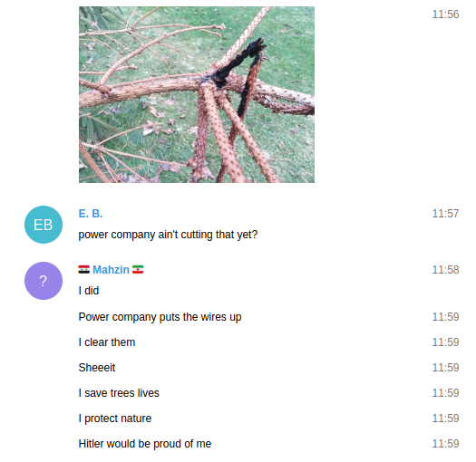
Task: Select the 'I protect nature' message
Action: tap(115, 419)
